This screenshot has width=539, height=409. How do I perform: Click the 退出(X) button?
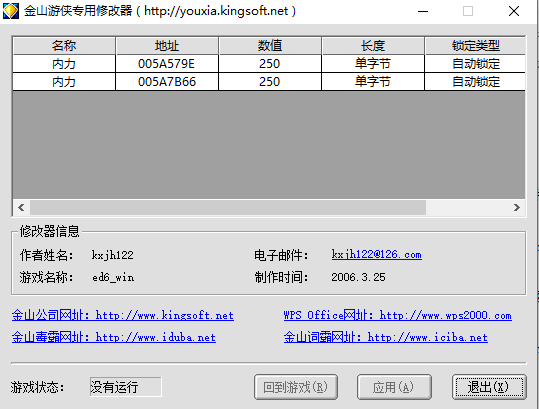point(489,387)
